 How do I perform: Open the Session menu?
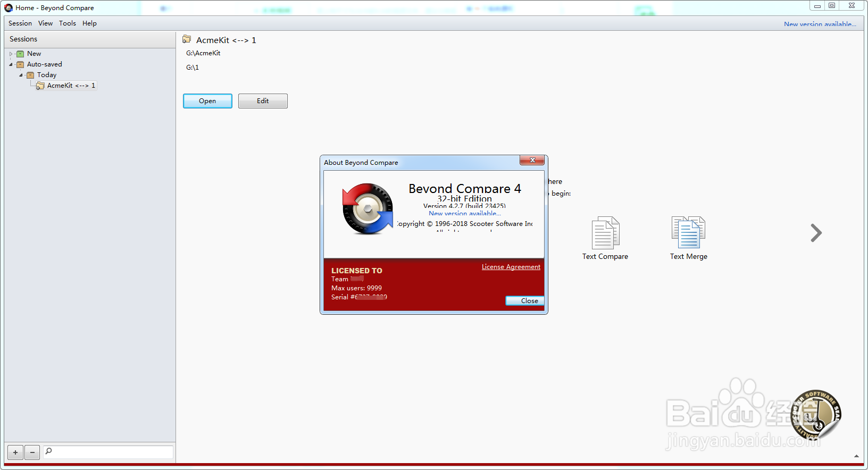[20, 23]
